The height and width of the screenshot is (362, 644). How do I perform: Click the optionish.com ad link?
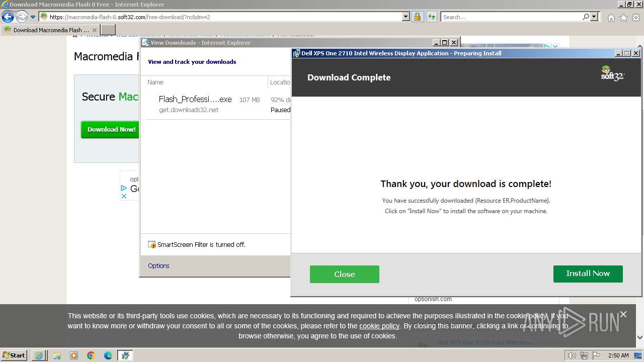433,299
